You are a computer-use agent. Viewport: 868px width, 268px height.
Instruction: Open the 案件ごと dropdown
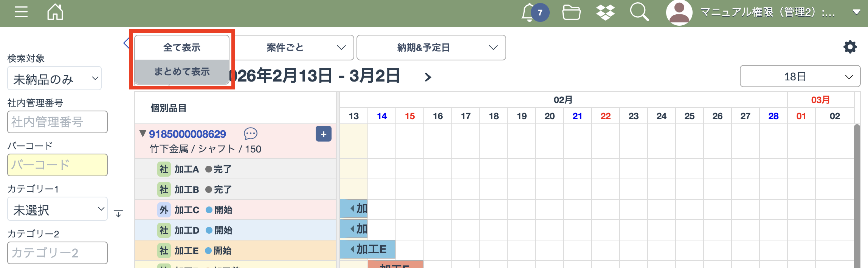(x=295, y=48)
